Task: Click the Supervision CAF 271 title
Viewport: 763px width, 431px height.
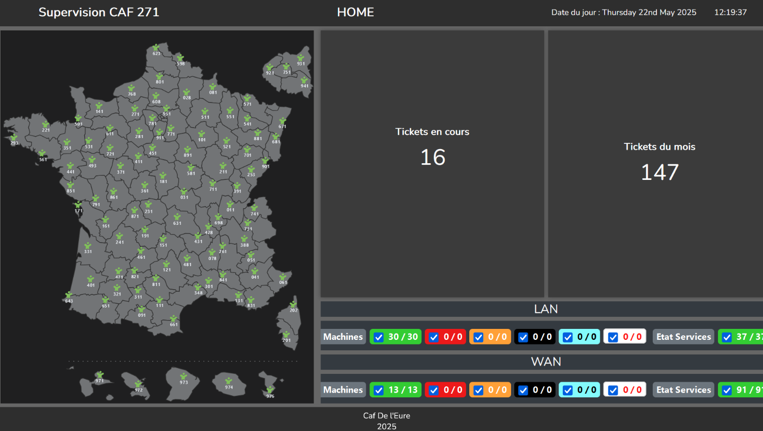Action: point(99,12)
